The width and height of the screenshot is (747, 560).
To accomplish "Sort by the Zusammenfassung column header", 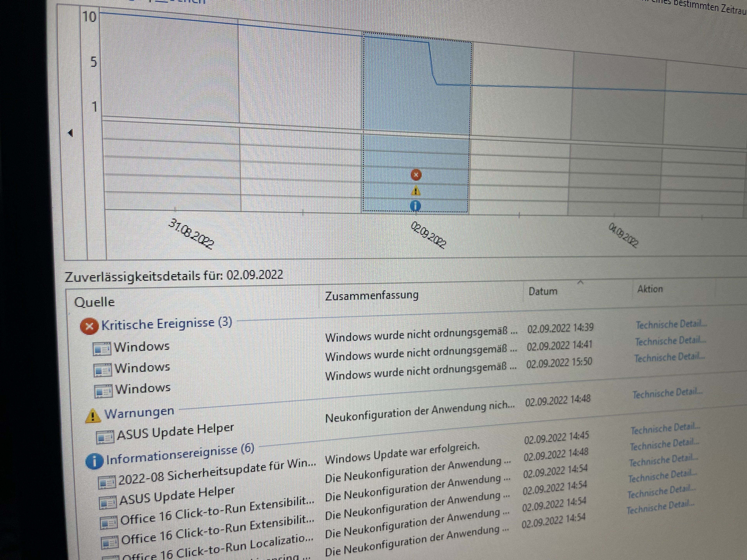I will tap(372, 296).
